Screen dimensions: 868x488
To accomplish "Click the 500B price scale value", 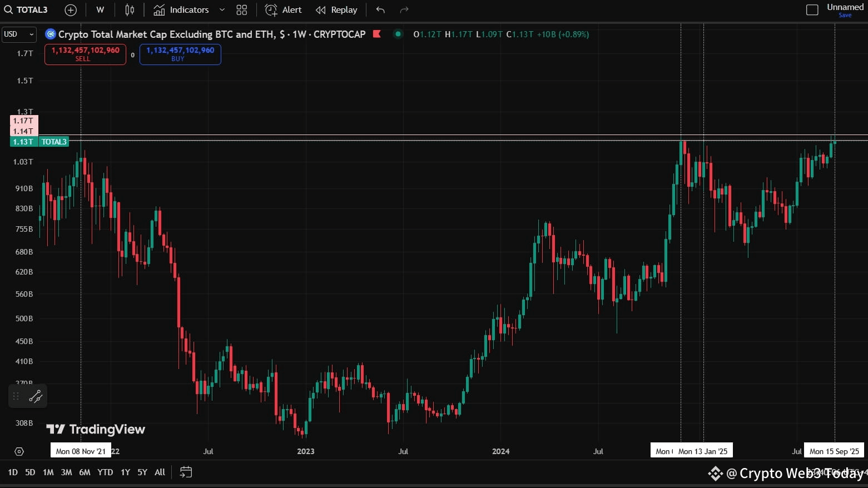I will [x=24, y=318].
